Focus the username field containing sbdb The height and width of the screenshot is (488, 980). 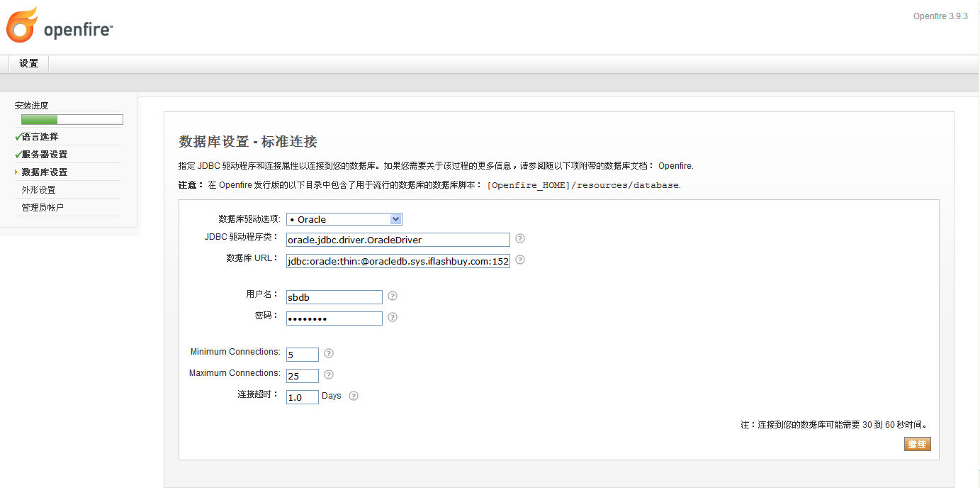[x=334, y=297]
